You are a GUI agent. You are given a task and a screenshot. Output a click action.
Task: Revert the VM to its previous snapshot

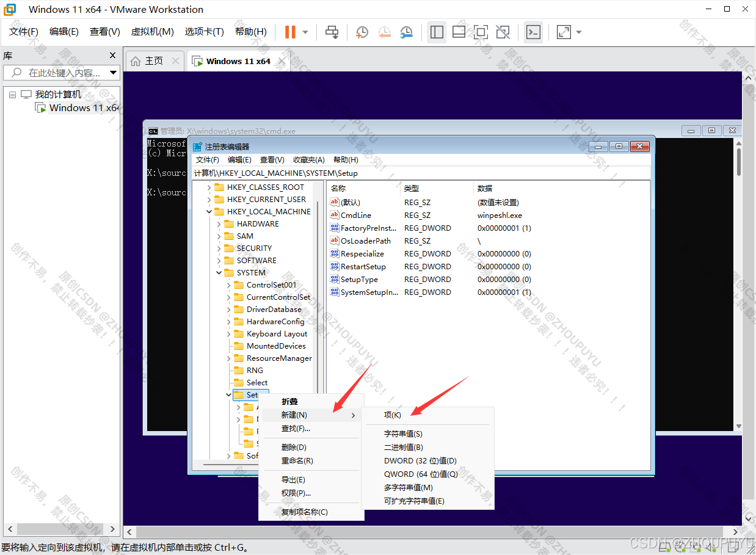(384, 32)
